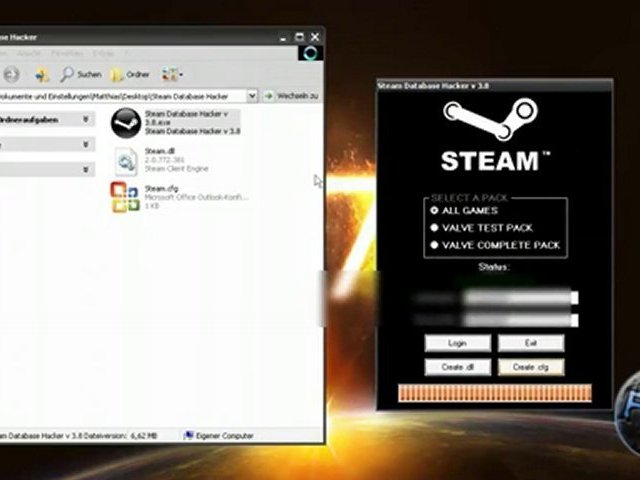Go up one folder level in Explorer
Image resolution: width=640 pixels, height=480 pixels.
point(42,75)
